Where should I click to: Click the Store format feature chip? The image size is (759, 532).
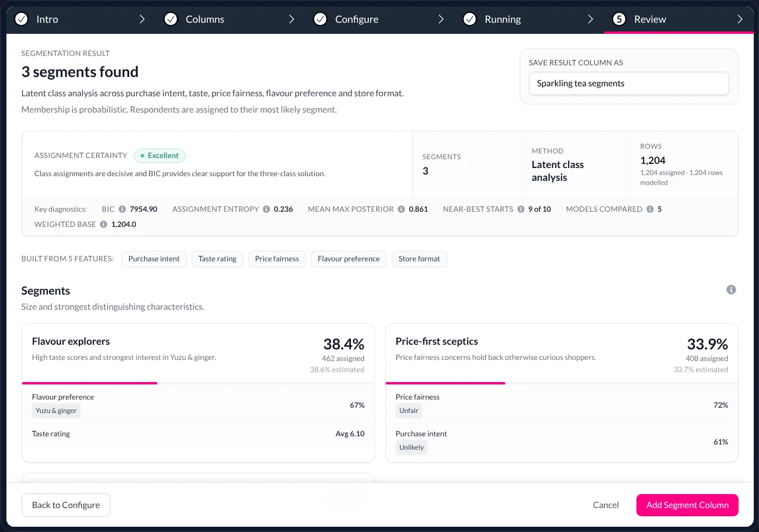coord(419,259)
